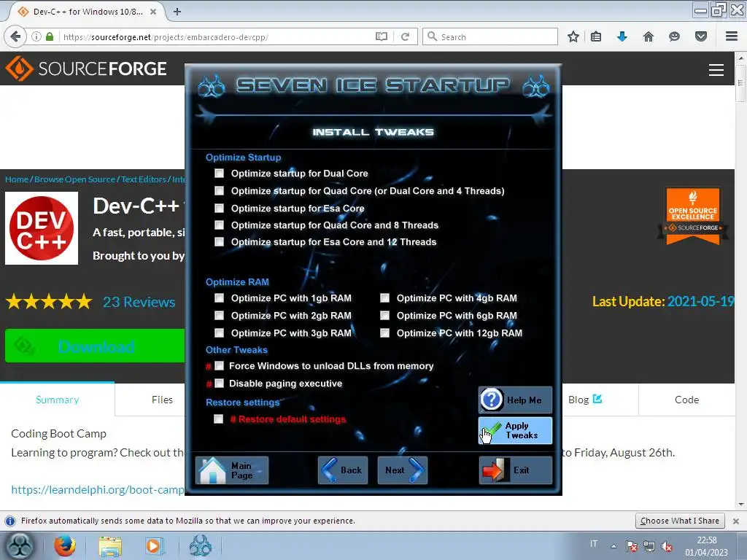Go to Main Page in Seven Ice Startup
The height and width of the screenshot is (560, 747).
(x=232, y=470)
